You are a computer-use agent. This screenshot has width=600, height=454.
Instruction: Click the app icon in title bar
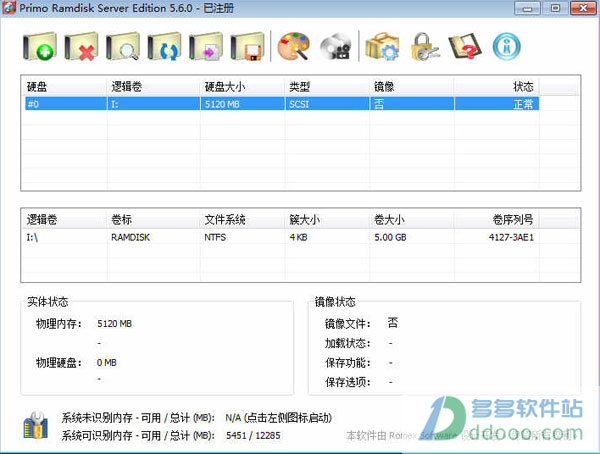coord(9,8)
